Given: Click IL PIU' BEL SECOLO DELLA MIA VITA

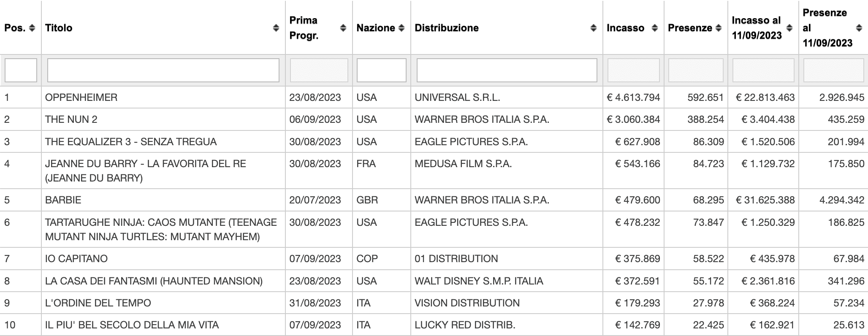Looking at the screenshot, I should 132,325.
